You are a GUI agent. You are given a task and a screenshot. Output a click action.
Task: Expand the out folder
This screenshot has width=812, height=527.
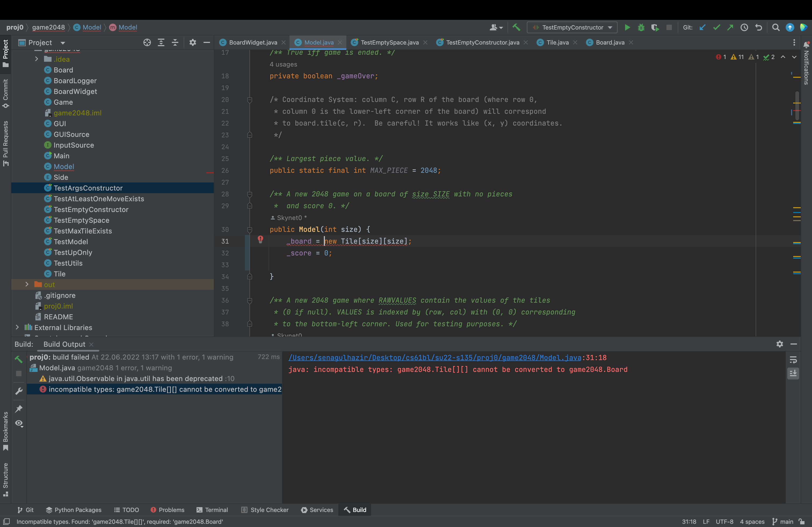tap(27, 284)
